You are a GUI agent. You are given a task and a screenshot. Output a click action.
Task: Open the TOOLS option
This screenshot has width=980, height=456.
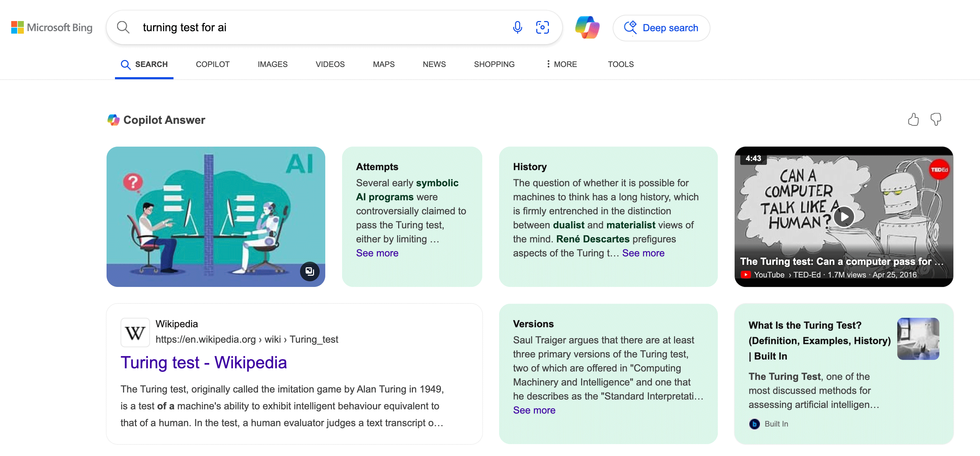click(x=620, y=64)
